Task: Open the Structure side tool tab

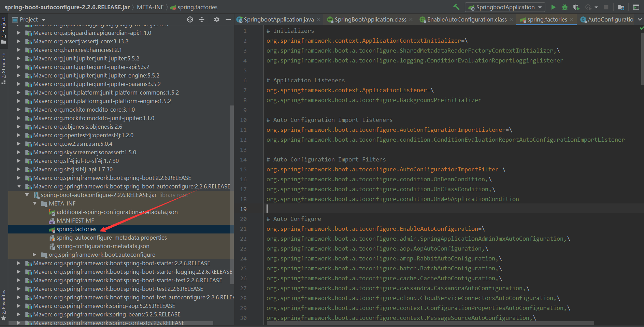Action: 4,68
